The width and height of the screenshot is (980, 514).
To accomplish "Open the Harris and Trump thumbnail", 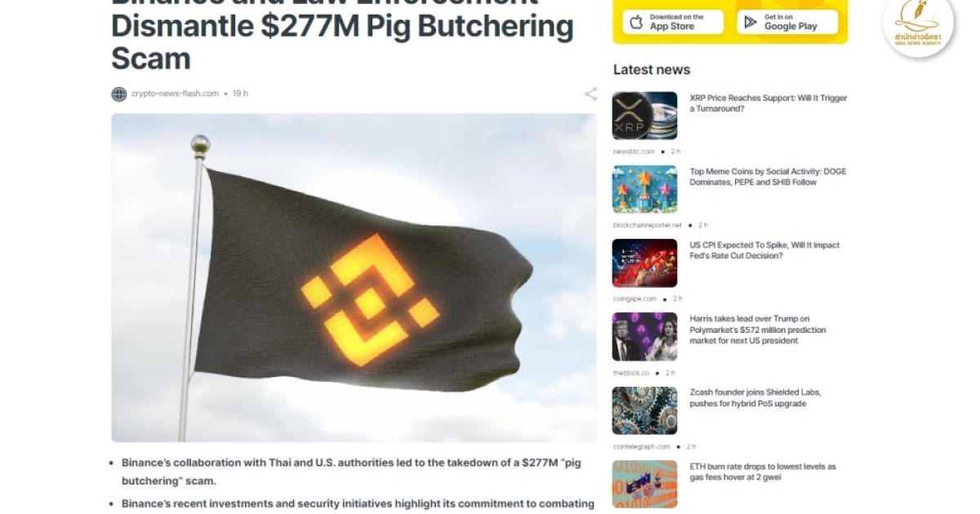I will 644,337.
